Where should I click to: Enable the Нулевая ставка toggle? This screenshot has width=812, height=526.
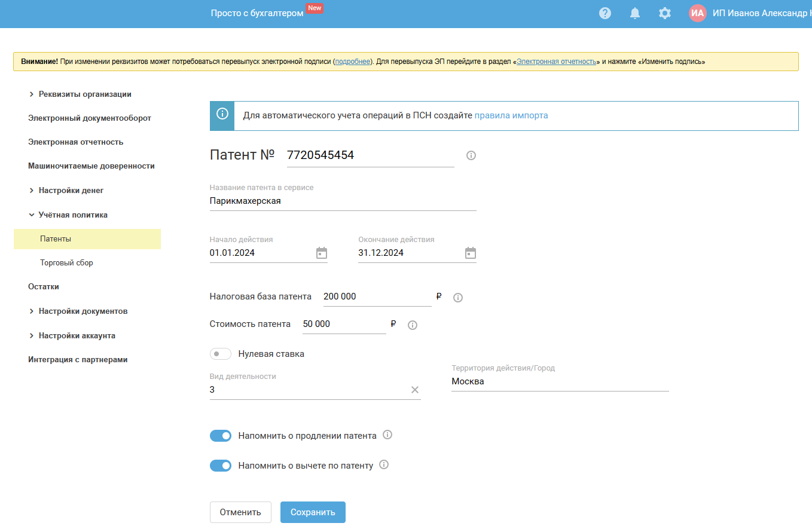(x=220, y=354)
